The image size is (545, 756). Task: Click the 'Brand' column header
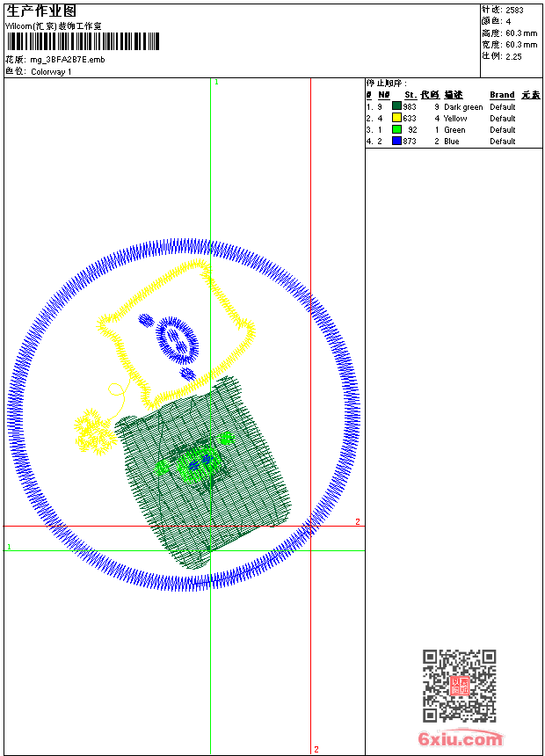pos(502,95)
